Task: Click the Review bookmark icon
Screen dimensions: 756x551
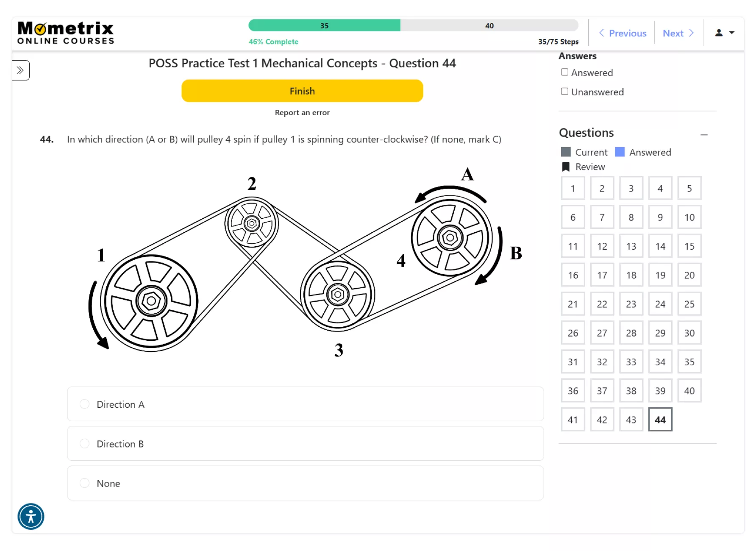Action: click(566, 167)
